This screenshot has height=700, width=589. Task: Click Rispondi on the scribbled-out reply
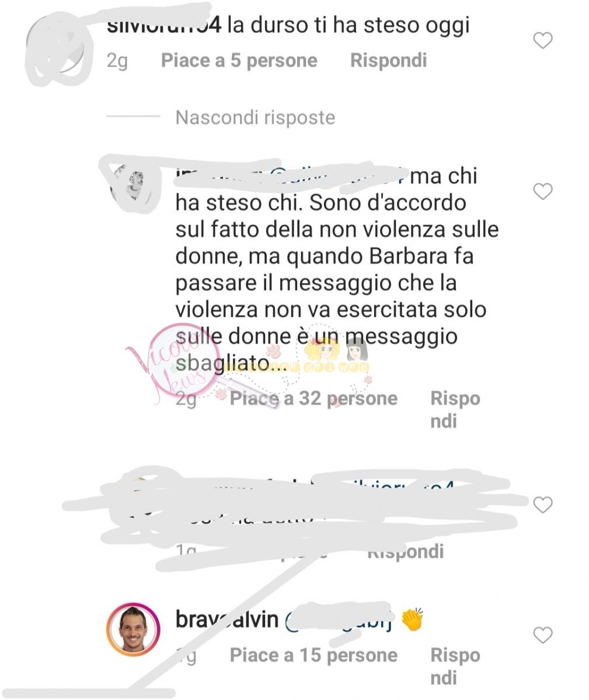point(406,552)
